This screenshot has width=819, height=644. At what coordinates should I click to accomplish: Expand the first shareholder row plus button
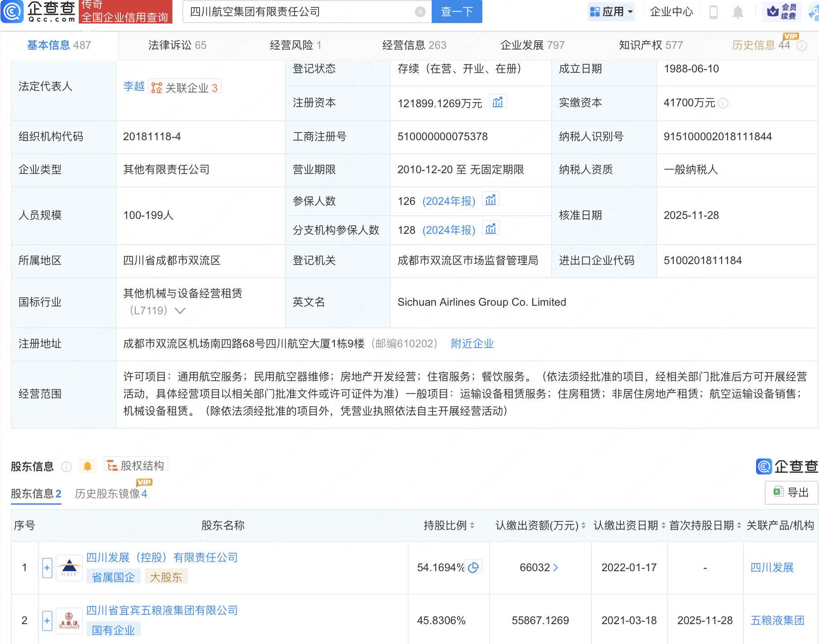[47, 568]
